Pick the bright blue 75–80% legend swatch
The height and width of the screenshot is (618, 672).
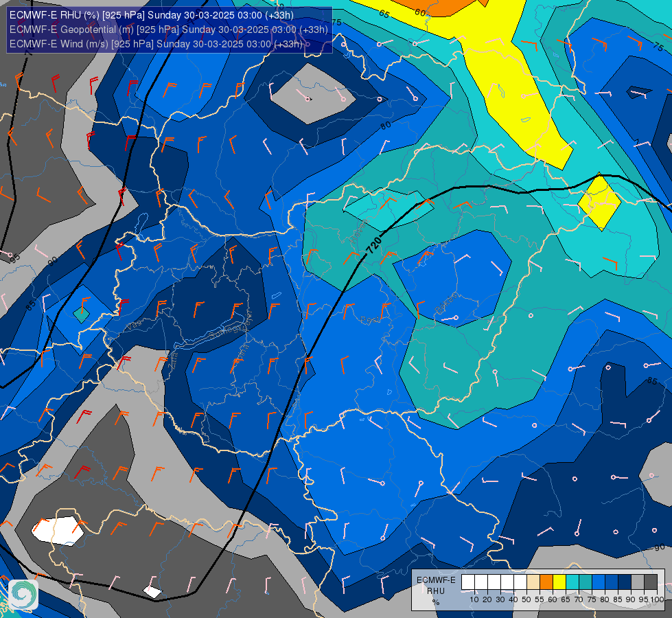pos(599,582)
